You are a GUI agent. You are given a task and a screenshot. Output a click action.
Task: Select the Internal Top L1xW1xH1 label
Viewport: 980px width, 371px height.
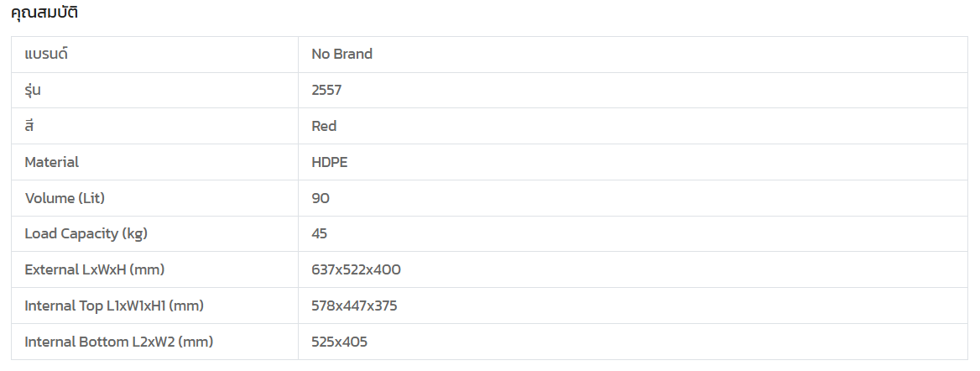(114, 306)
